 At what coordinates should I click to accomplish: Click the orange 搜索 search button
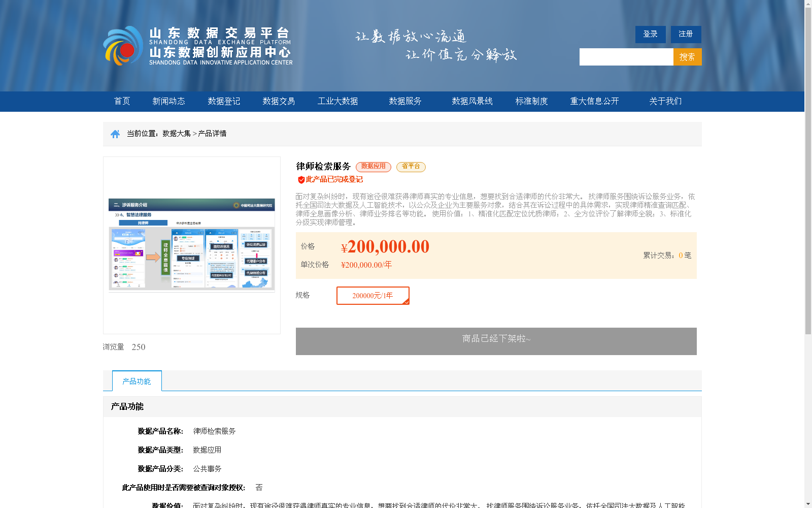[x=687, y=57]
